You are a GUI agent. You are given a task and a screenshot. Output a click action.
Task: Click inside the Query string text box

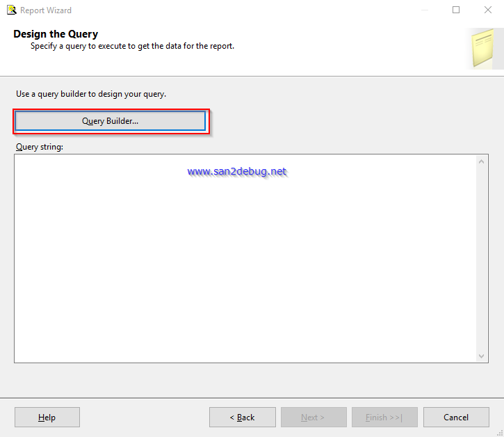point(245,258)
